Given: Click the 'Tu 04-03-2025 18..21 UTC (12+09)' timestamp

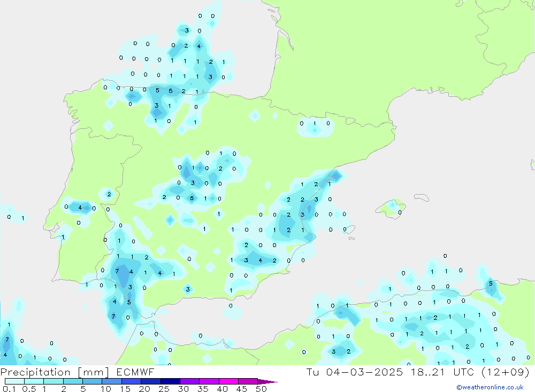Looking at the screenshot, I should click(x=418, y=372).
